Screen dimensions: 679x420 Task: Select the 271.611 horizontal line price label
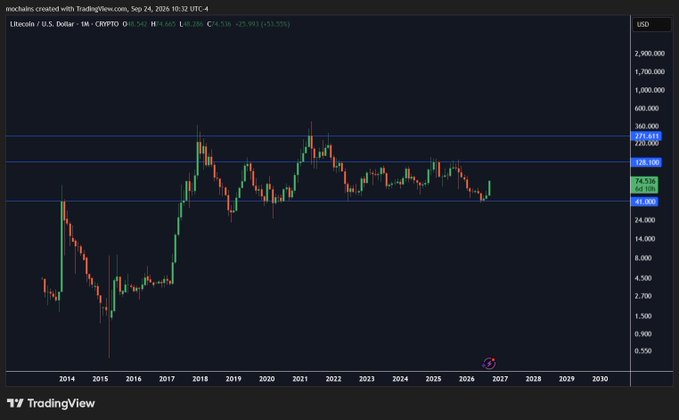click(x=647, y=136)
